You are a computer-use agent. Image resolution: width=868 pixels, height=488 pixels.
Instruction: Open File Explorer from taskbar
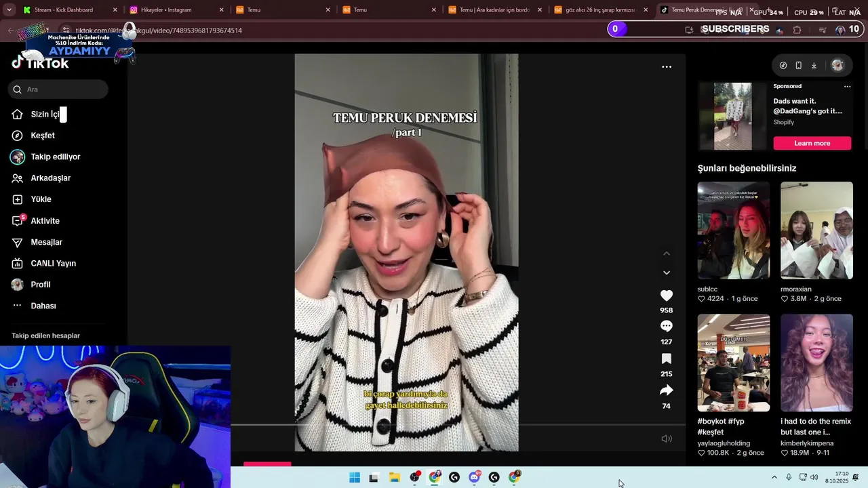coord(395,478)
